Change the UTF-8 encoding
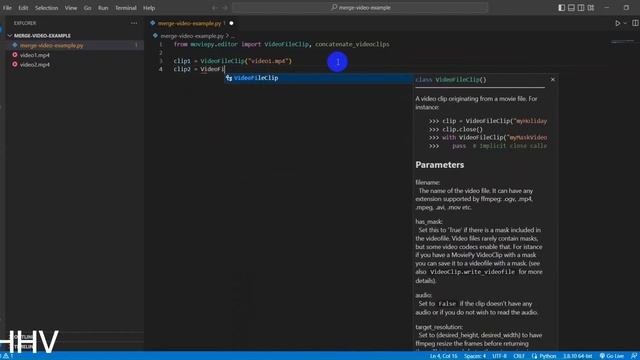Screen dimensions: 640x360 499,356
